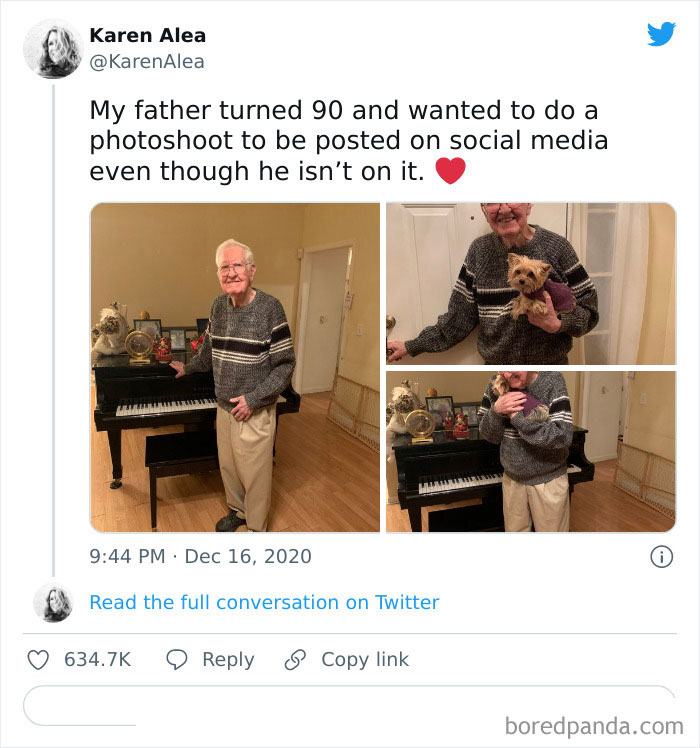The width and height of the screenshot is (700, 748).
Task: Open the photo of man holding dog by door
Action: [530, 283]
